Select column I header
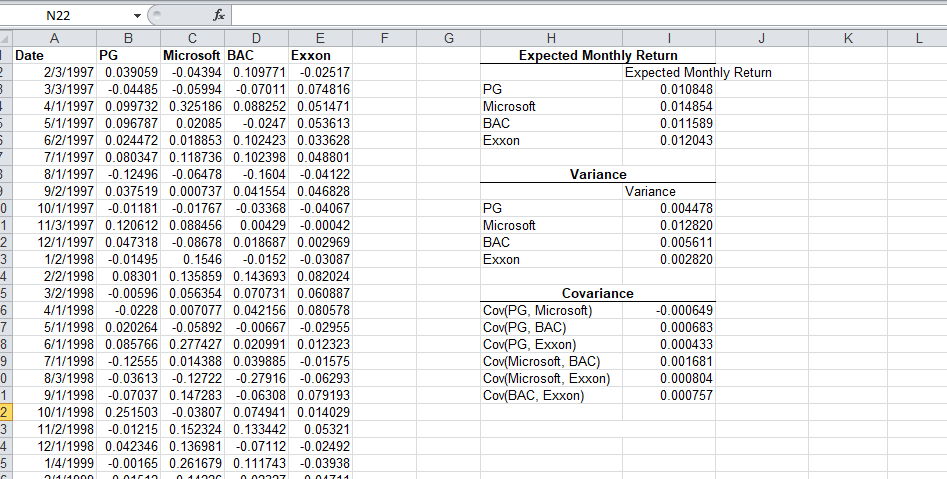Screen dimensions: 947x479 tap(669, 39)
